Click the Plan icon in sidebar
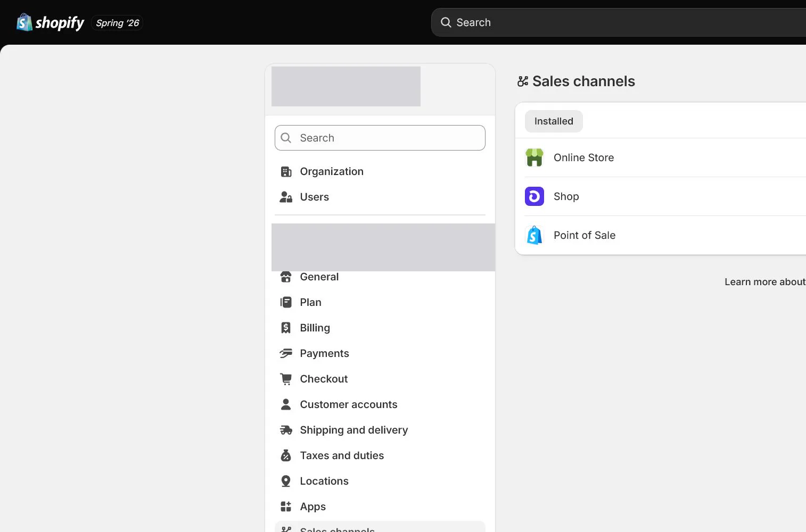Screen dimensions: 806x532 (x=286, y=302)
